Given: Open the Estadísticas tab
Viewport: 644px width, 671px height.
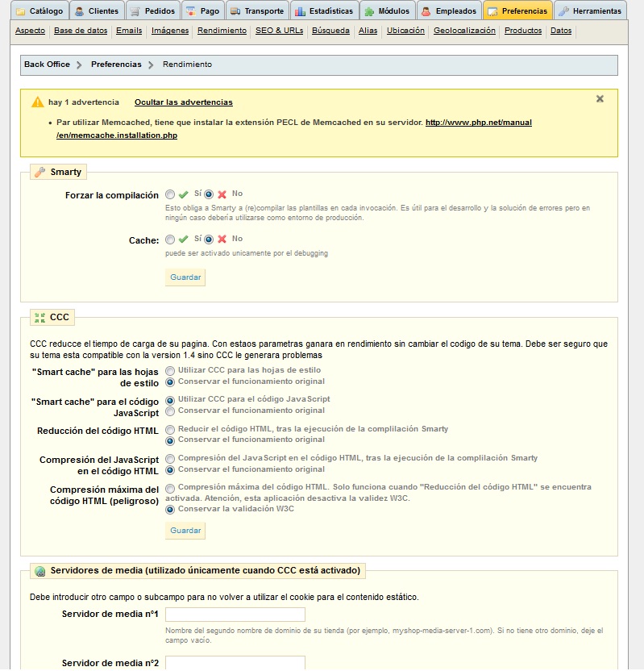Looking at the screenshot, I should (324, 10).
